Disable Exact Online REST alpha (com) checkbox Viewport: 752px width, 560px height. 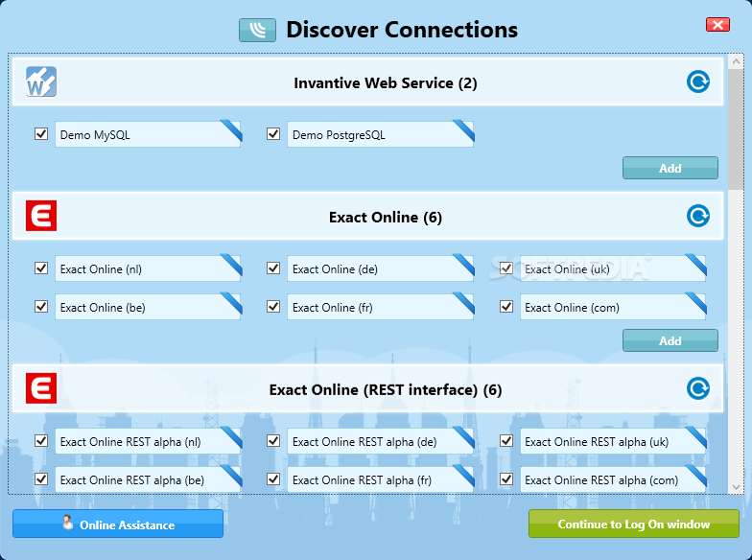[506, 479]
